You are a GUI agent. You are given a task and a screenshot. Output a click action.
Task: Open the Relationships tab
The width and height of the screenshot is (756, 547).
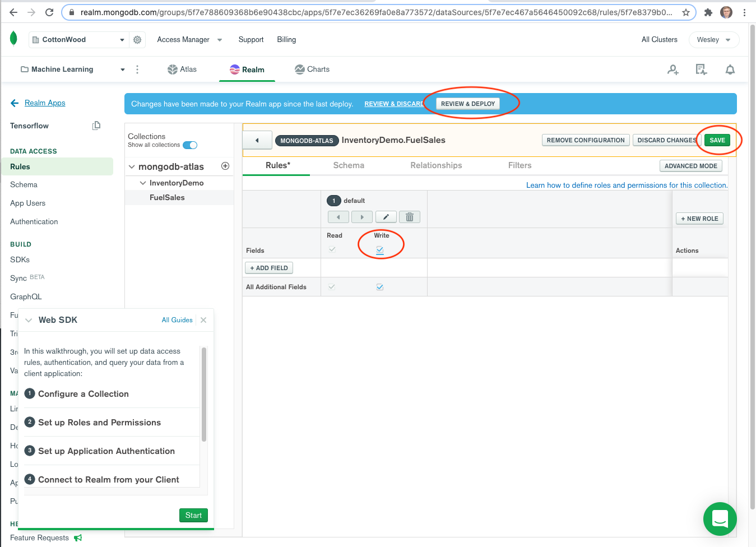point(436,165)
